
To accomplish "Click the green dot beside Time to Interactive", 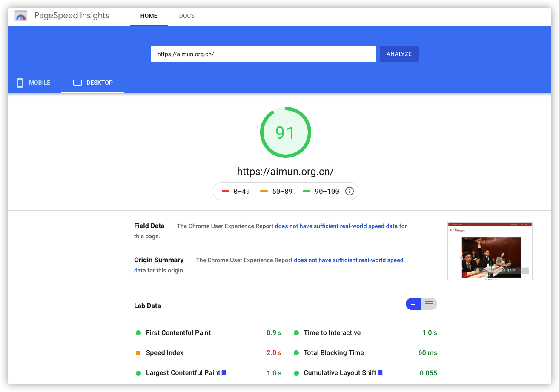I will point(296,333).
